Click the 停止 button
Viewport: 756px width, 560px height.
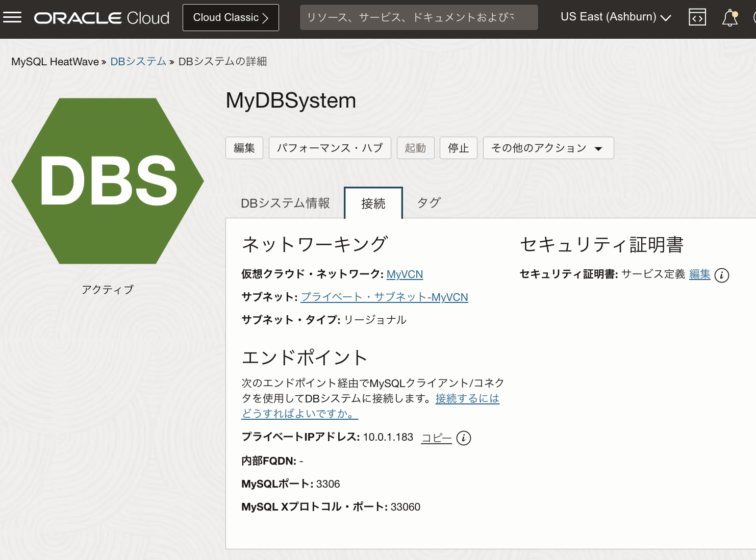(x=459, y=148)
